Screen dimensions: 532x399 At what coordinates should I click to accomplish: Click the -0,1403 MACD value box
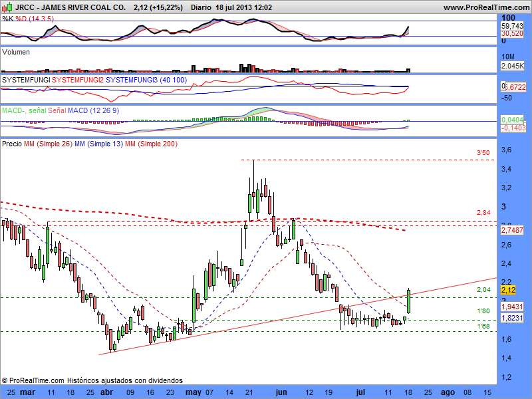[513, 128]
